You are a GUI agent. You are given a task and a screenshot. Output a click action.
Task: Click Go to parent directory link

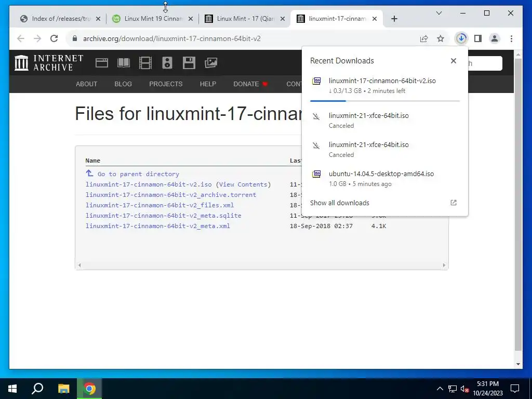[138, 174]
